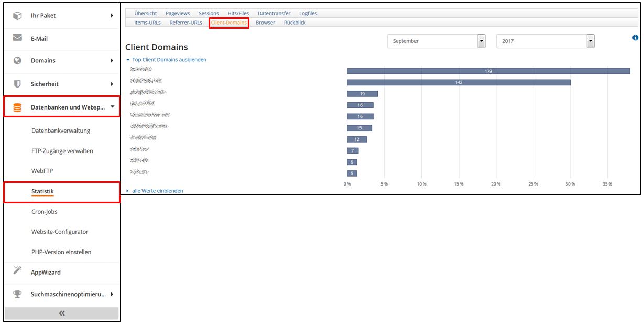The width and height of the screenshot is (644, 326).
Task: Click the envelope E-Mail icon
Action: [x=17, y=38]
